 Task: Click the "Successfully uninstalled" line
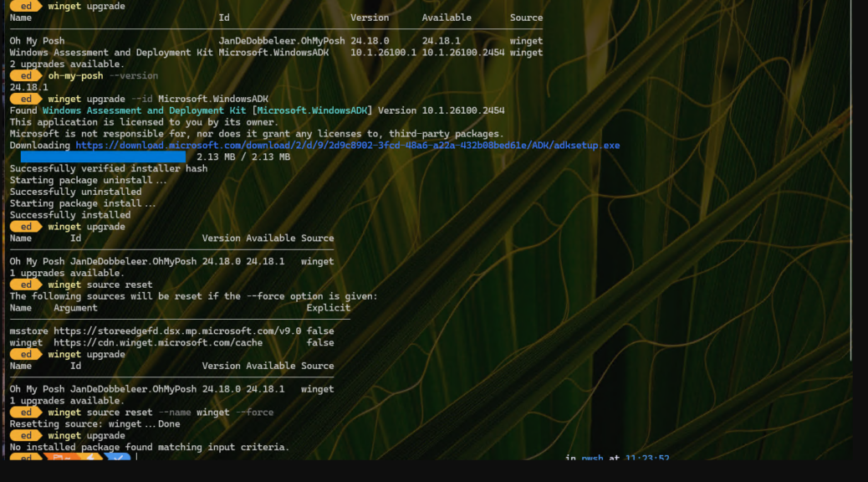tap(75, 192)
